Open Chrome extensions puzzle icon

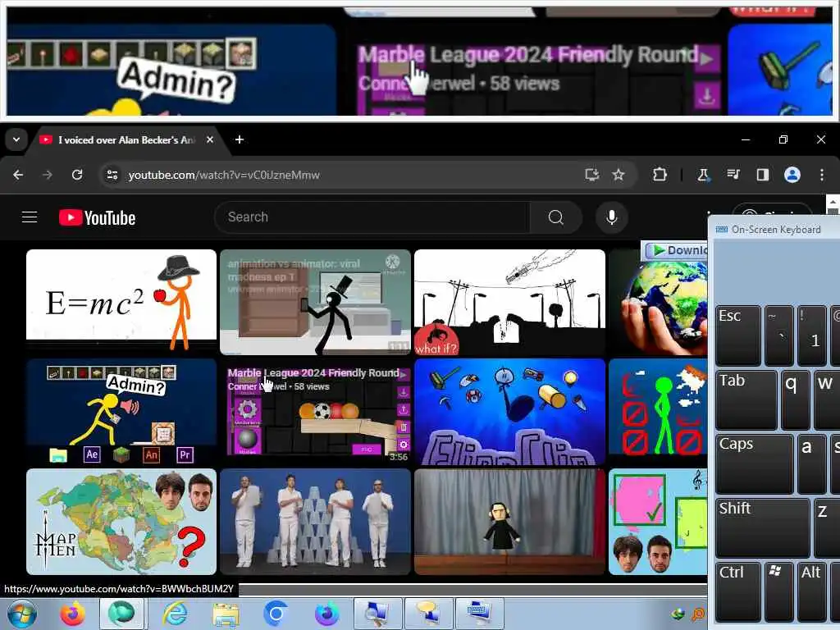(660, 175)
